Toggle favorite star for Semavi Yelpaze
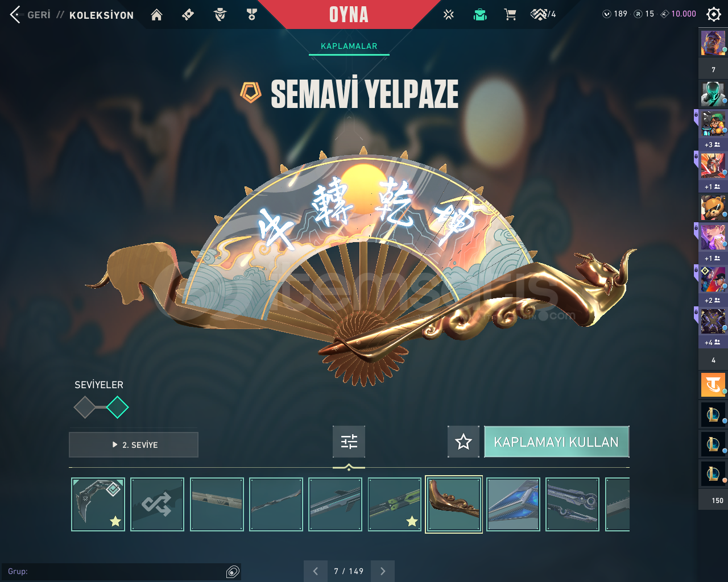Image resolution: width=728 pixels, height=582 pixels. click(464, 442)
